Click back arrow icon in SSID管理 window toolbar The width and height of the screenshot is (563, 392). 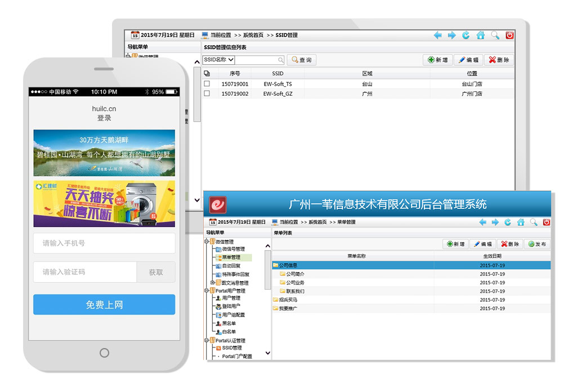(x=437, y=35)
